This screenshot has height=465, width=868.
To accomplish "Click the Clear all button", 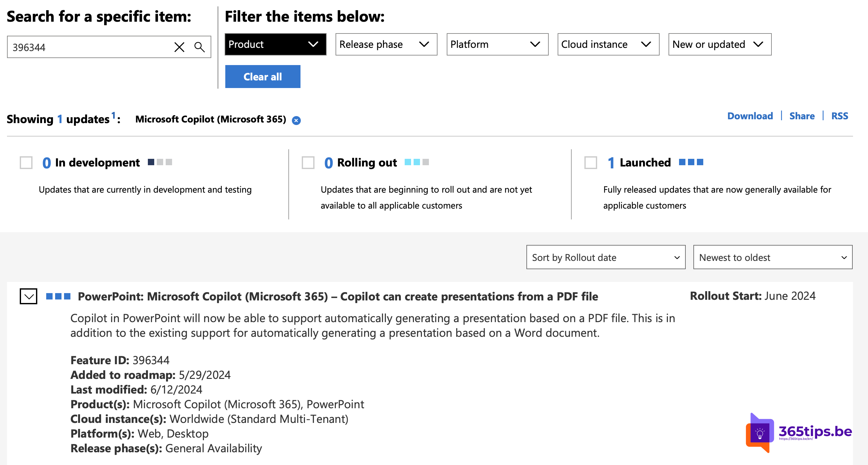I will [263, 77].
